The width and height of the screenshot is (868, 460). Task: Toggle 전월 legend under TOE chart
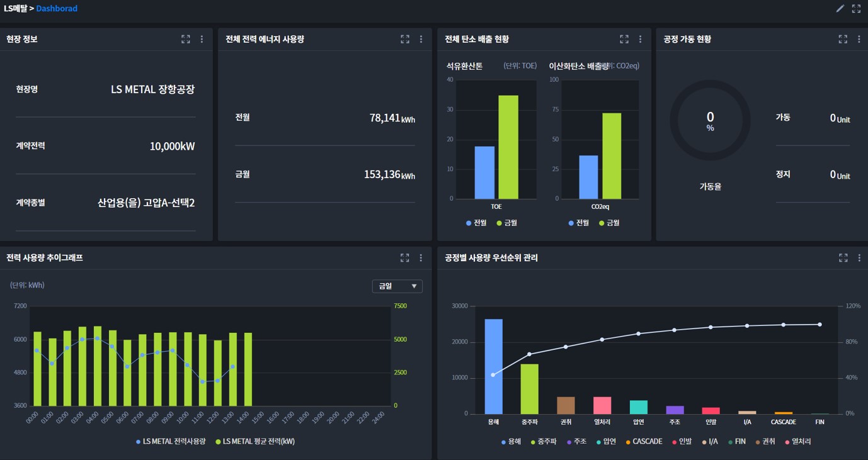(x=476, y=223)
